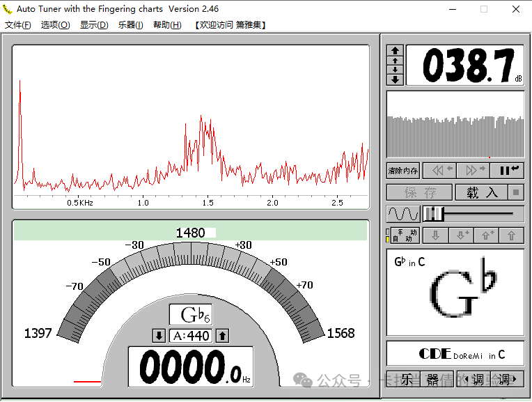Click the leftmost hollow down arrow button
This screenshot has height=402, width=532.
435,235
